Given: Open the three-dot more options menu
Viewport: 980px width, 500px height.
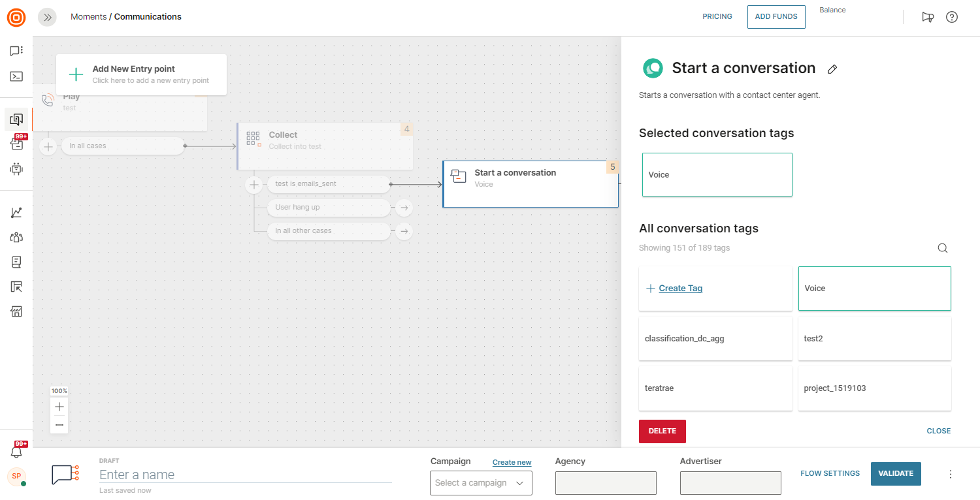Looking at the screenshot, I should (x=951, y=474).
